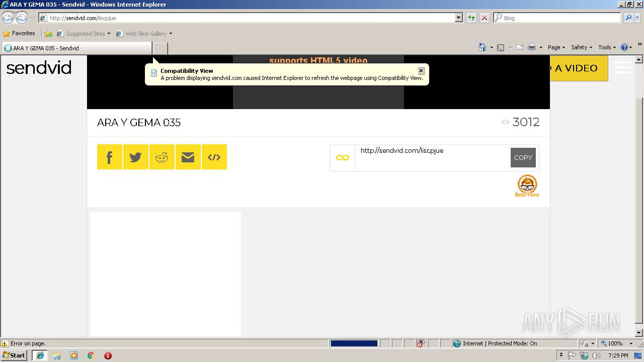The image size is (644, 362).
Task: Share video by email icon
Action: [188, 157]
